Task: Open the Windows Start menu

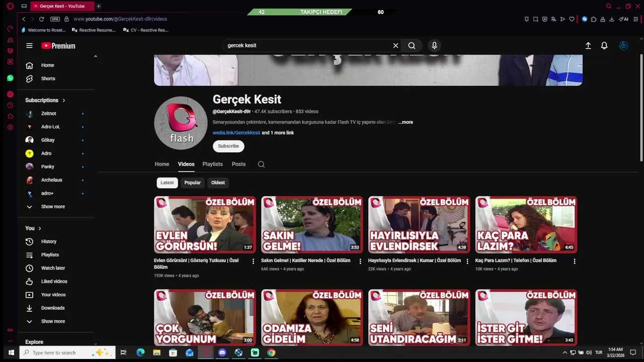Action: click(x=11, y=352)
